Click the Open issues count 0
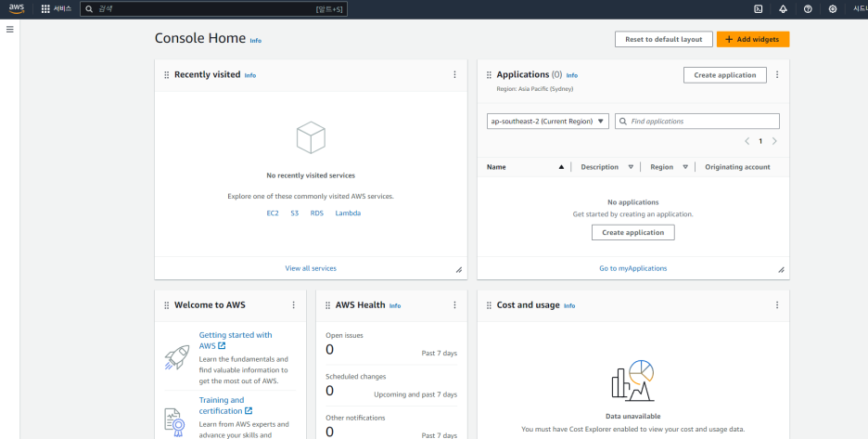Image resolution: width=868 pixels, height=439 pixels. coord(329,350)
